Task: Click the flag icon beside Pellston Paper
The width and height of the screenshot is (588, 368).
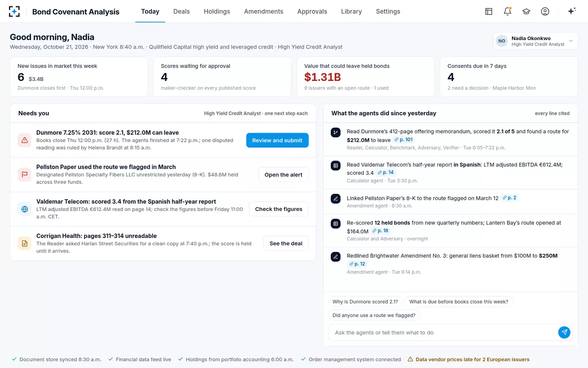Action: click(x=24, y=175)
